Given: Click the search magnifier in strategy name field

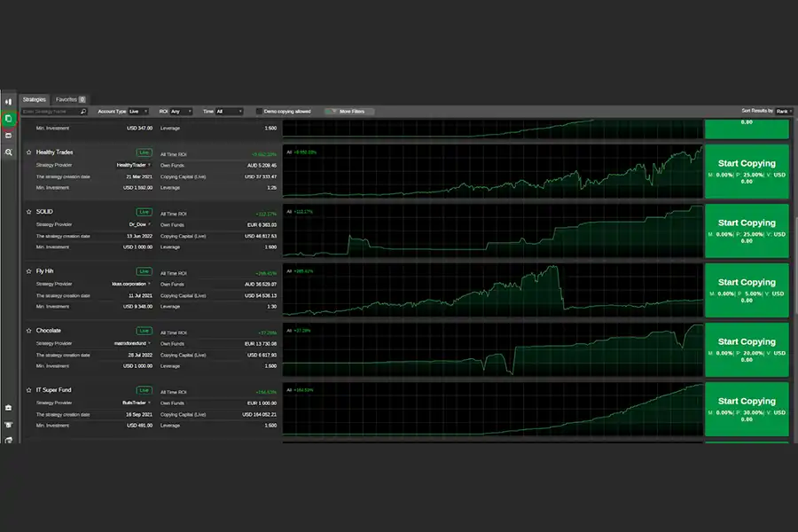Looking at the screenshot, I should [x=83, y=112].
